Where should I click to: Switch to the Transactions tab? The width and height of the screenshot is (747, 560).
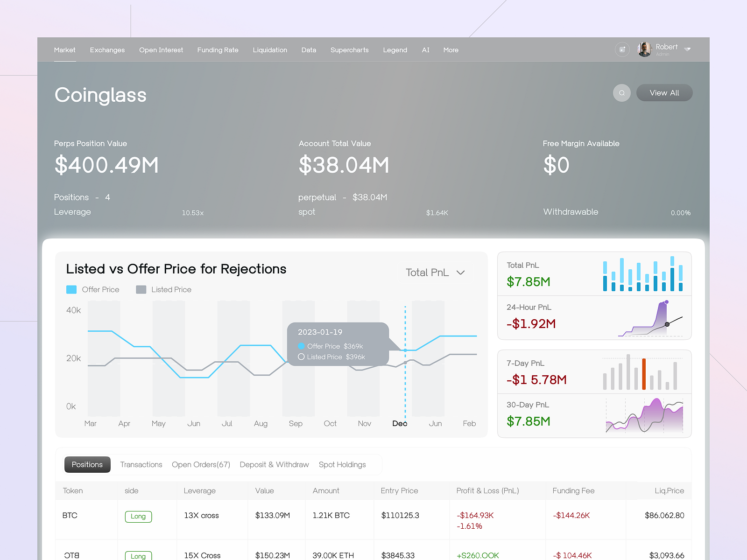pyautogui.click(x=141, y=464)
